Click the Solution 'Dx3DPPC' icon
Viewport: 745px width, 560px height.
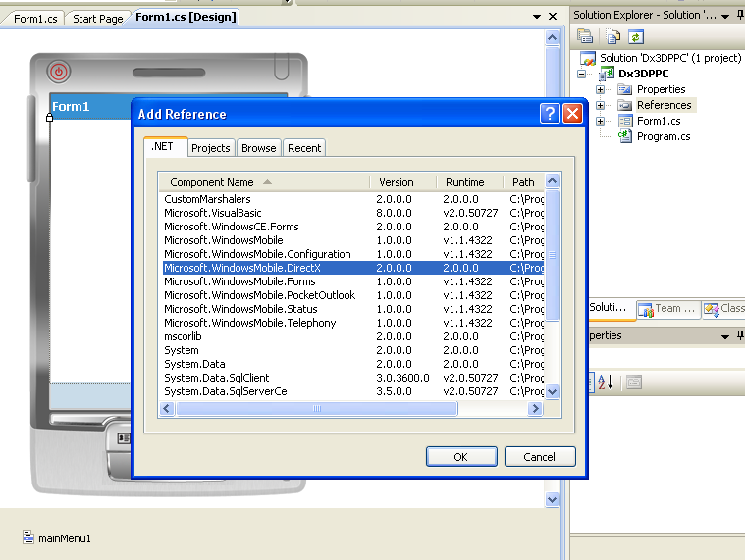pos(588,58)
